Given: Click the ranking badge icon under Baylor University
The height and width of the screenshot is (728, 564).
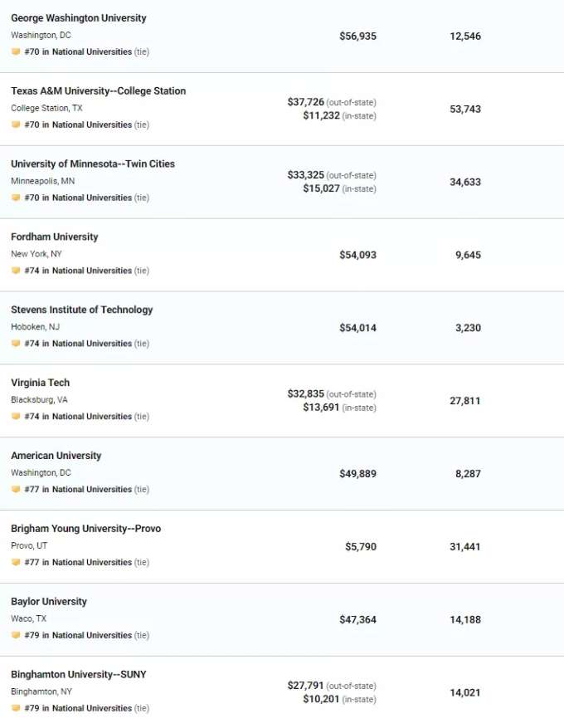Looking at the screenshot, I should [16, 635].
